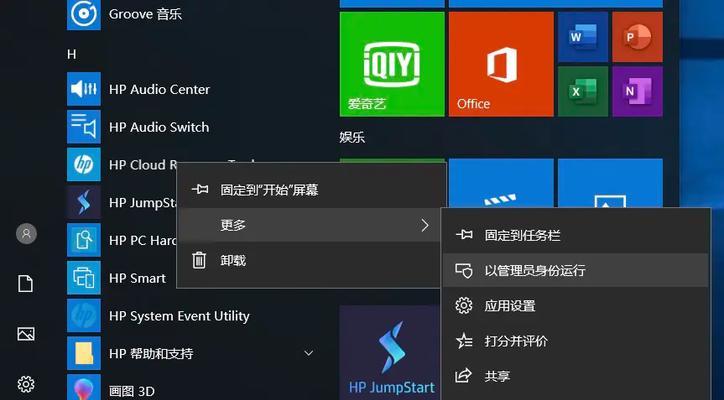Click the HP Audio Switch label
This screenshot has width=724, height=400.
coord(159,127)
